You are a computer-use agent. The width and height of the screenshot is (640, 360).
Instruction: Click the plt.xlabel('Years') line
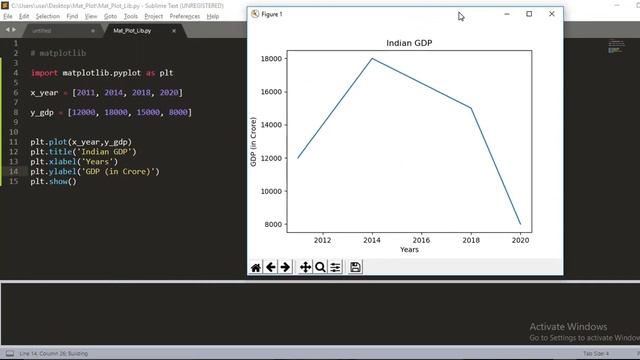(74, 162)
